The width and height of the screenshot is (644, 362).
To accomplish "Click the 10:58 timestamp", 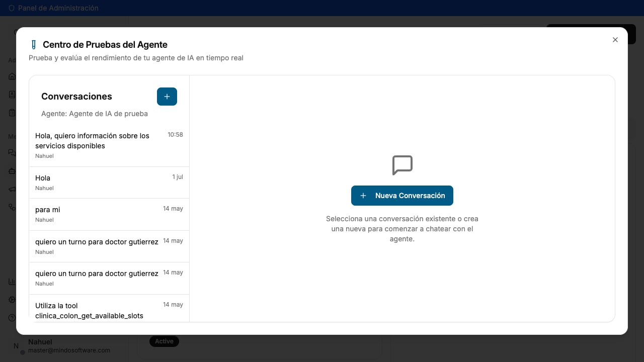I will pyautogui.click(x=175, y=135).
